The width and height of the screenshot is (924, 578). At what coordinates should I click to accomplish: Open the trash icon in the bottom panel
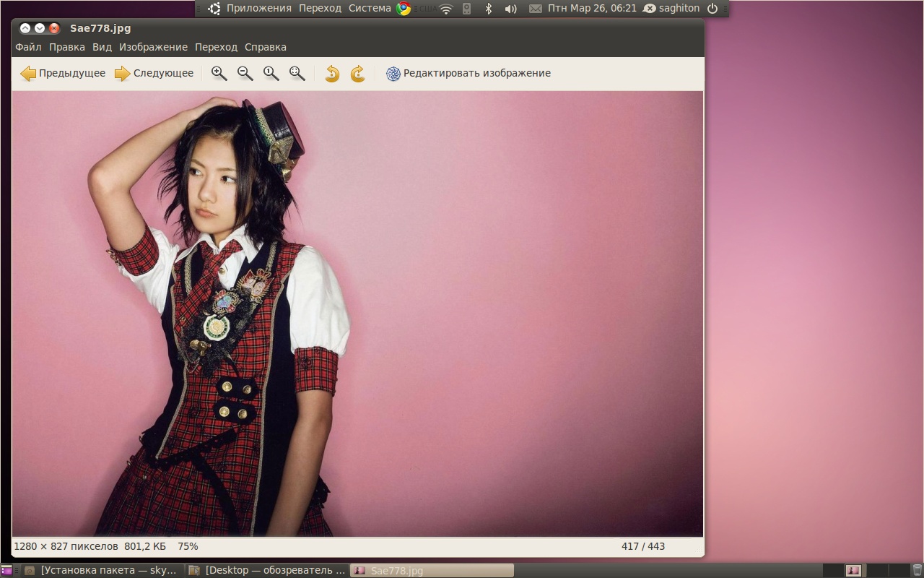pos(917,570)
